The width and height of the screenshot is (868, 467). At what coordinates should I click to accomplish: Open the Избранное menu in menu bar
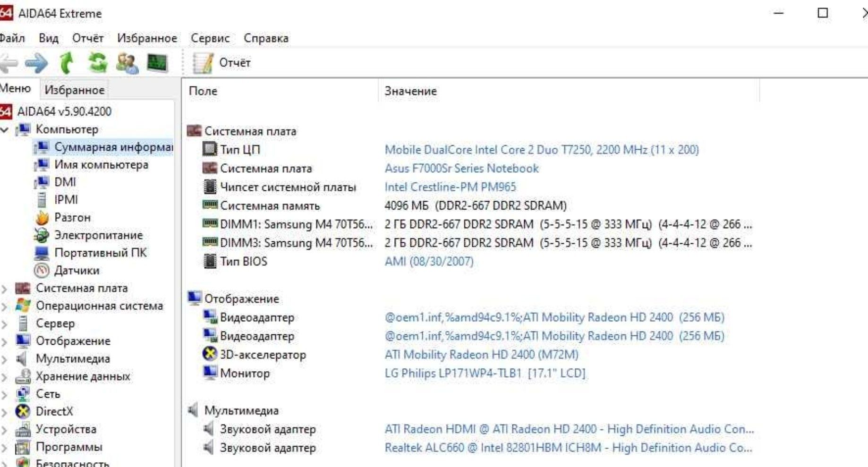click(x=147, y=38)
